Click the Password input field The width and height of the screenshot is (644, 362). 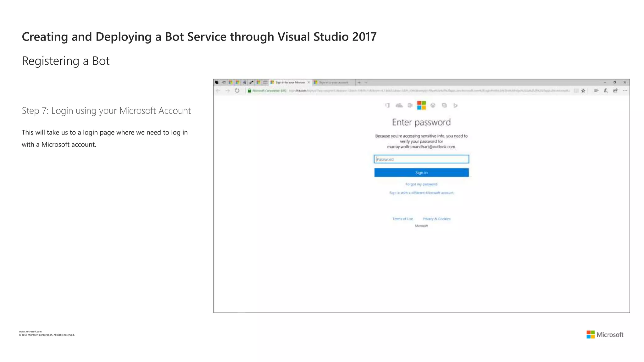(421, 159)
